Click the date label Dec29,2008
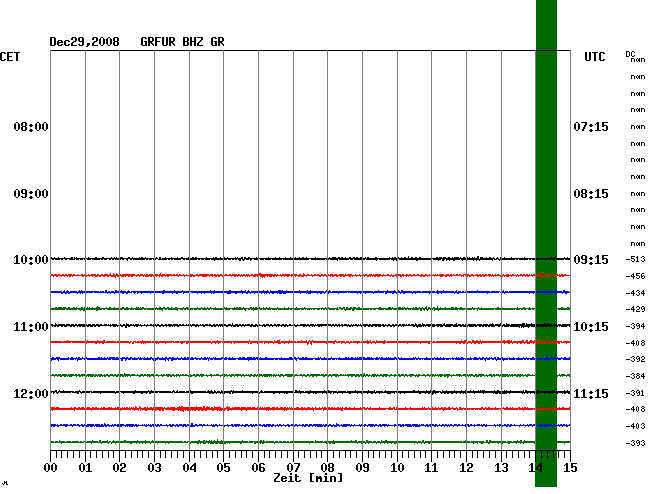This screenshot has height=494, width=650. (84, 42)
